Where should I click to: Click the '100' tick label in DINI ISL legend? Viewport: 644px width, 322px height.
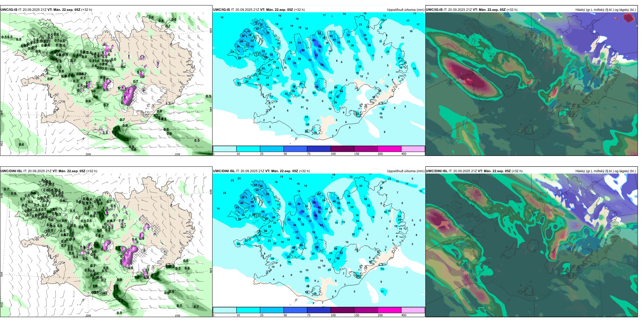[x=333, y=315]
